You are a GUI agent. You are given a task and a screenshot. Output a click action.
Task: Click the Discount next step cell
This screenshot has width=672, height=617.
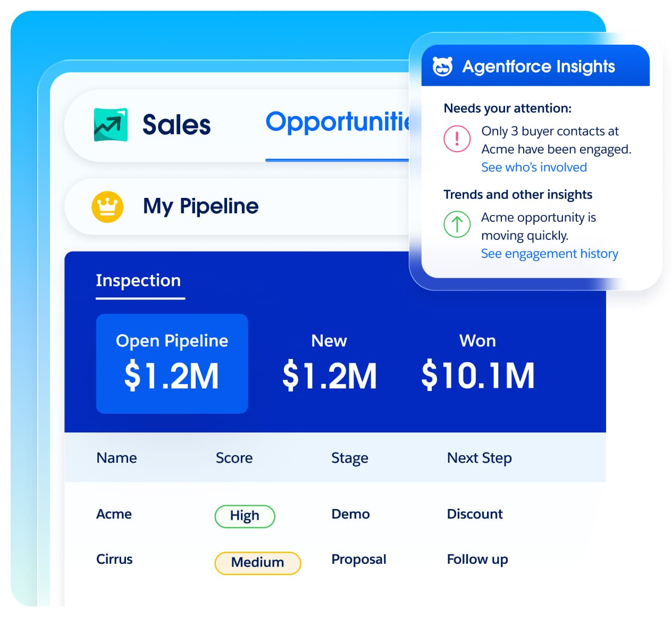(475, 514)
